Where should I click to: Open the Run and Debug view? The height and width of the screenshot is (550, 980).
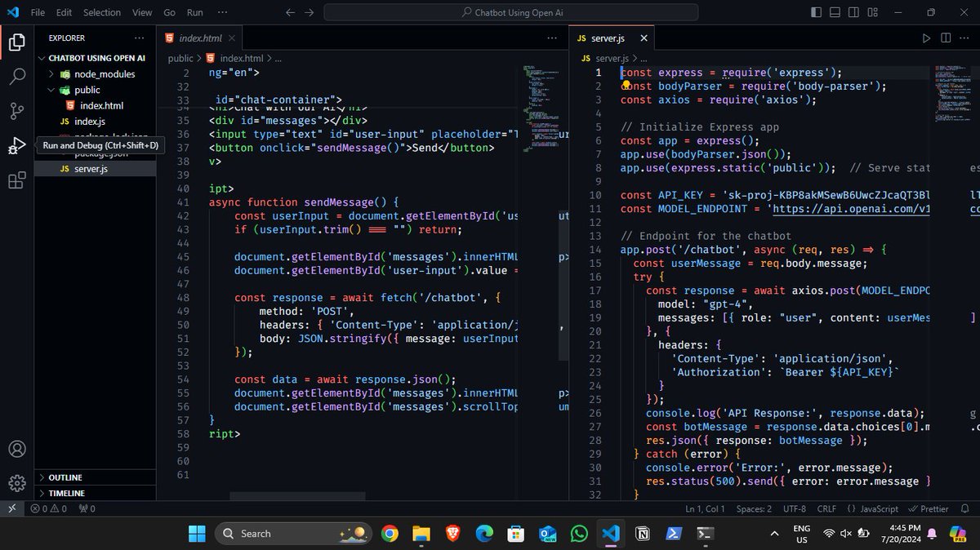(16, 146)
